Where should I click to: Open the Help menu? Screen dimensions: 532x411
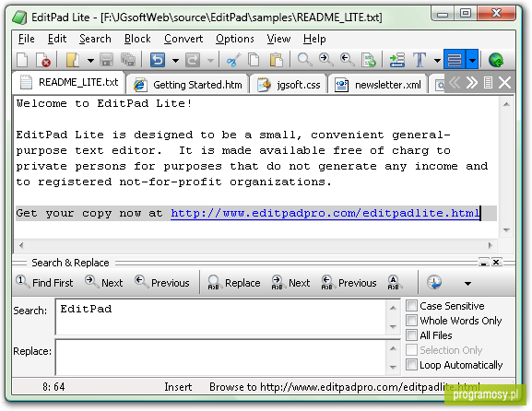point(314,39)
